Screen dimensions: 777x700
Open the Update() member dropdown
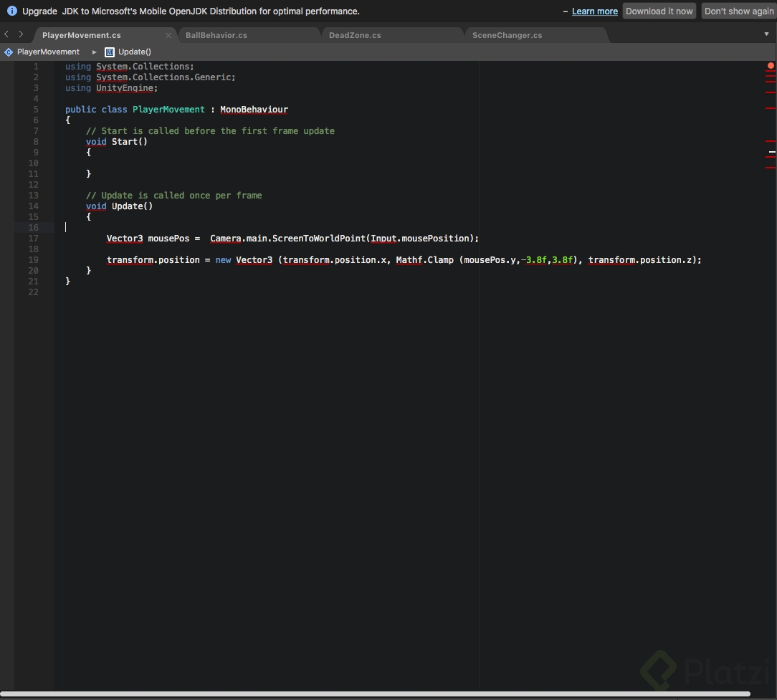point(135,52)
